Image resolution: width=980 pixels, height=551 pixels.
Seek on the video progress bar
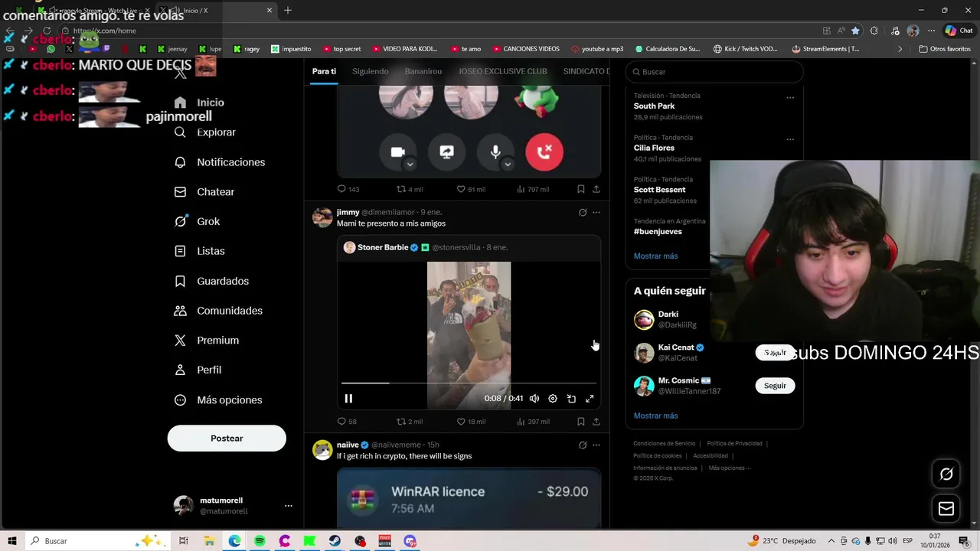469,383
